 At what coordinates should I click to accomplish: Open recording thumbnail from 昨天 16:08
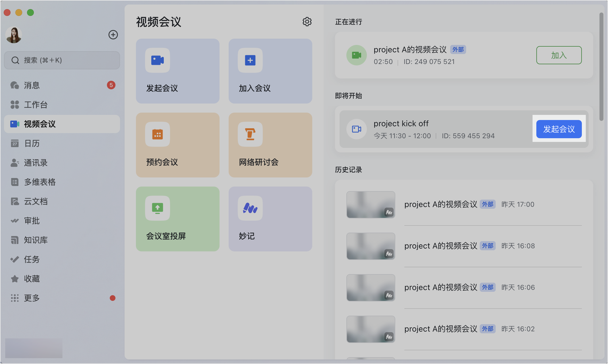(371, 246)
